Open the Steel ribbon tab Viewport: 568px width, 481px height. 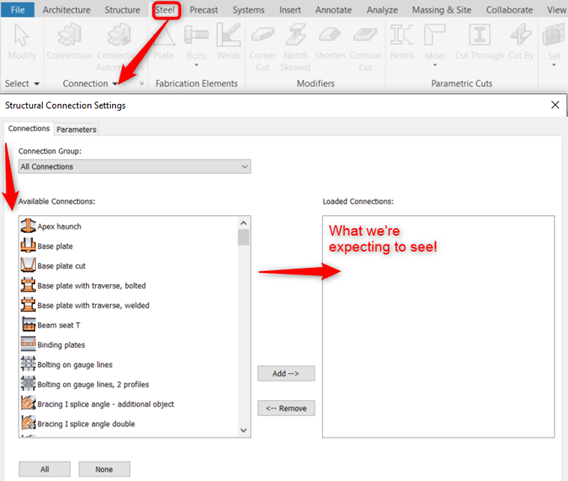(165, 10)
